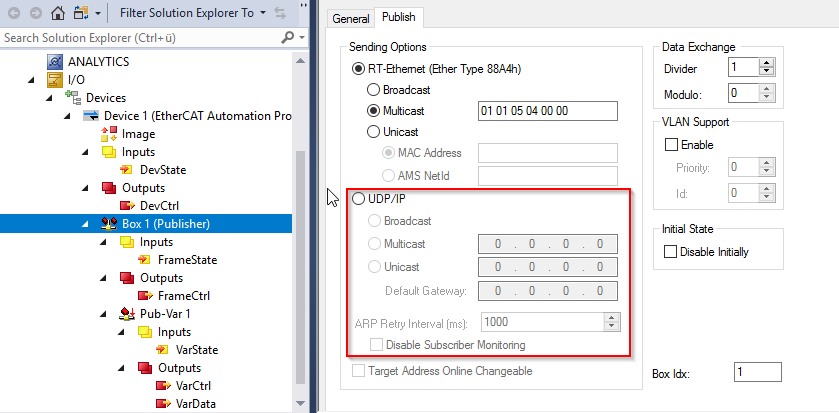Click the Image node icon
This screenshot has width=839, height=413.
109,134
